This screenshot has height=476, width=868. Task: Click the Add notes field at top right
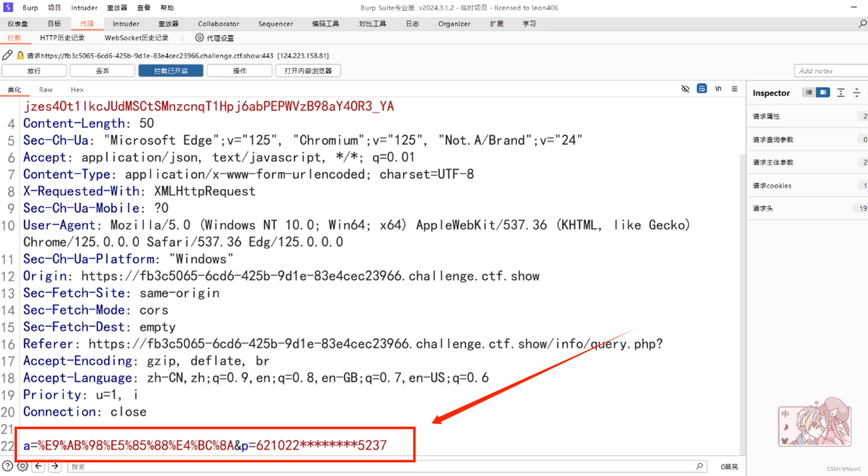(830, 70)
